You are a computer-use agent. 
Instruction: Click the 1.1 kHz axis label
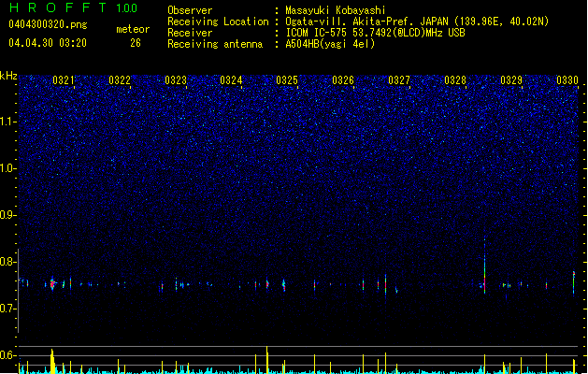click(8, 122)
